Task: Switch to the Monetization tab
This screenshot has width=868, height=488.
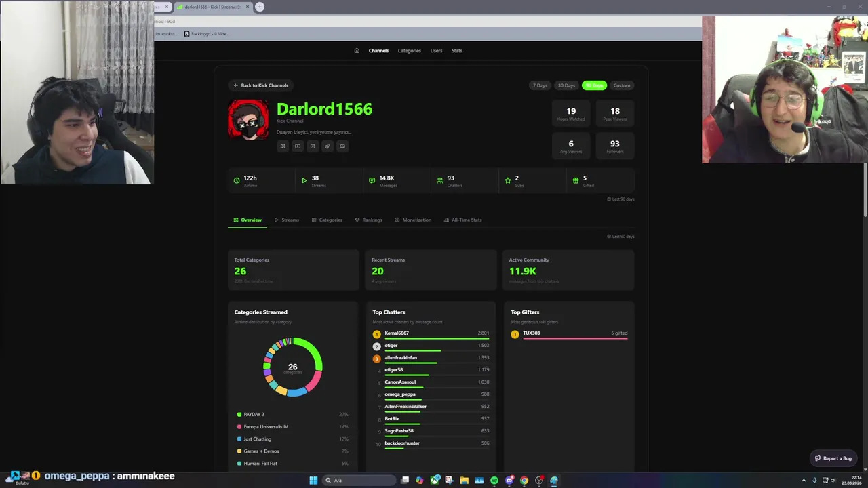Action: (413, 220)
